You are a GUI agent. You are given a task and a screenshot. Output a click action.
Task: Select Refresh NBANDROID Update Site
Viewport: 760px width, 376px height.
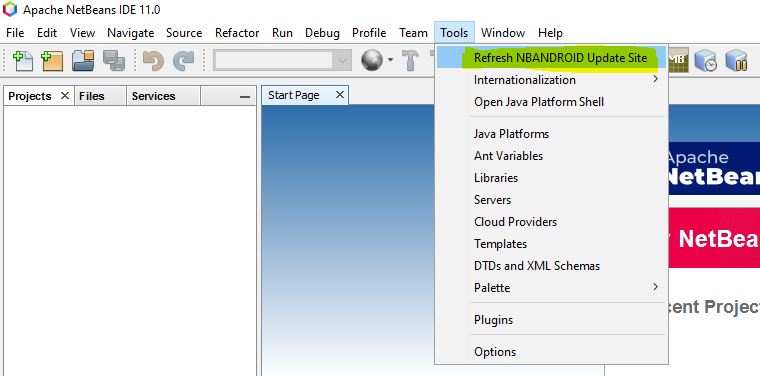pos(552,58)
